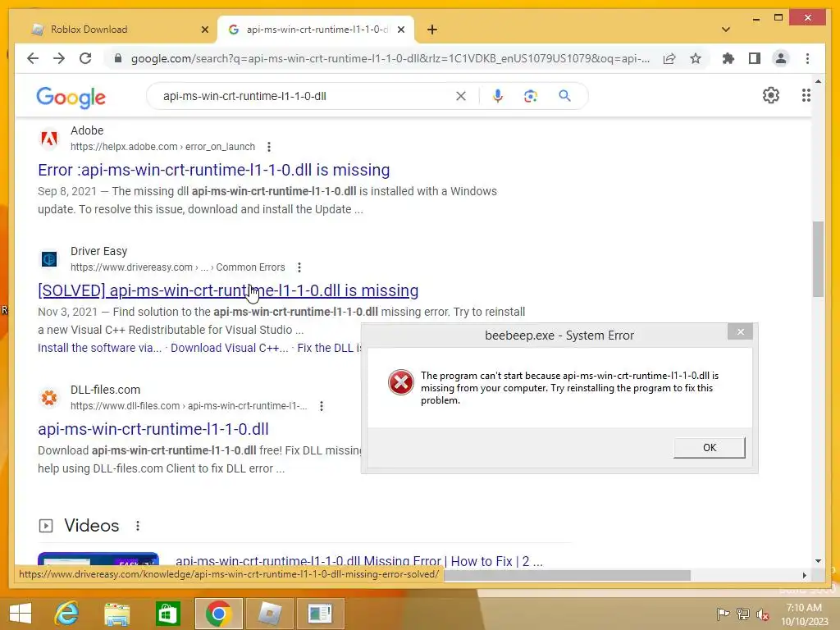Open the Google apps grid

point(806,95)
